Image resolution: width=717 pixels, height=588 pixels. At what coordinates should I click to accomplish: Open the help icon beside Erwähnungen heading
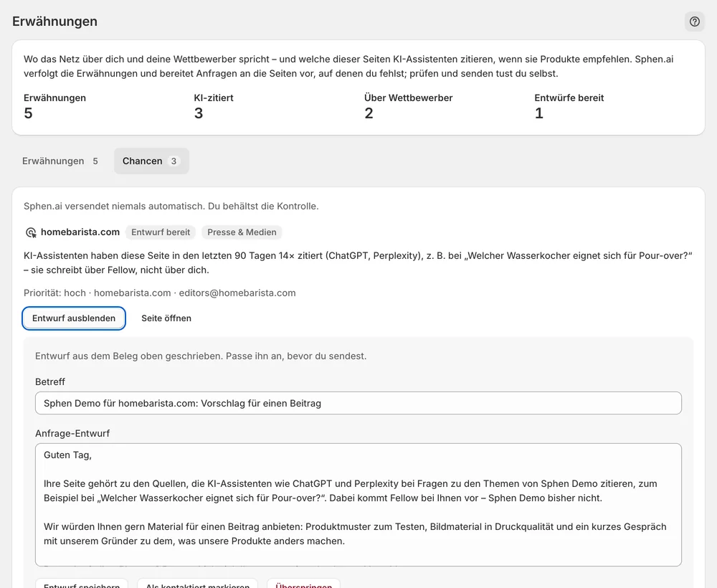695,22
